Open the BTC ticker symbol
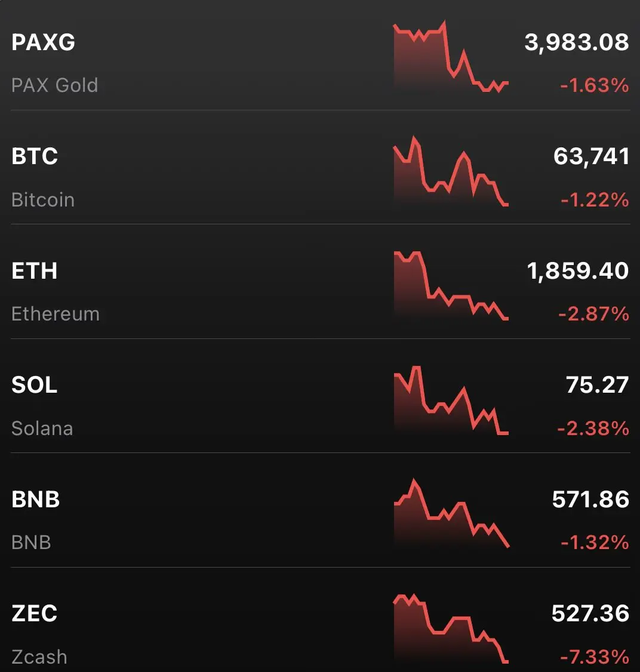Image resolution: width=640 pixels, height=672 pixels. click(35, 156)
